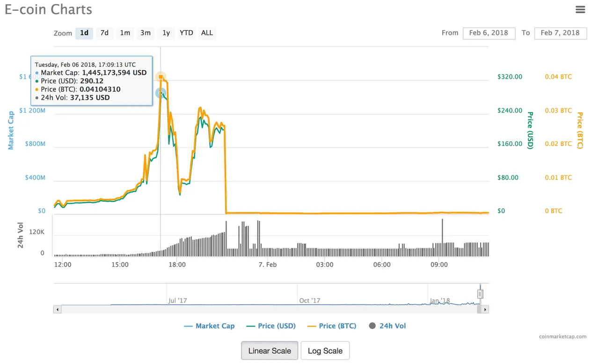
Task: Click the 0.02 BTC axis label
Action: (x=558, y=144)
